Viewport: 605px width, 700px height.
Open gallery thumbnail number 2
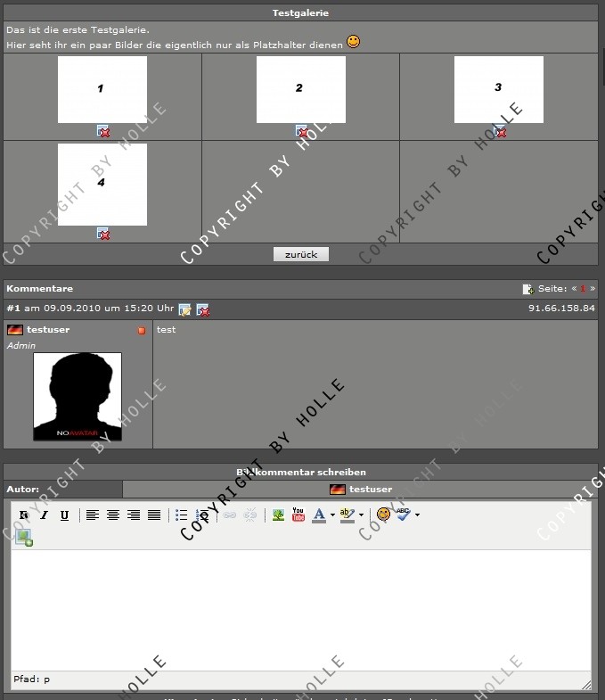tap(300, 89)
